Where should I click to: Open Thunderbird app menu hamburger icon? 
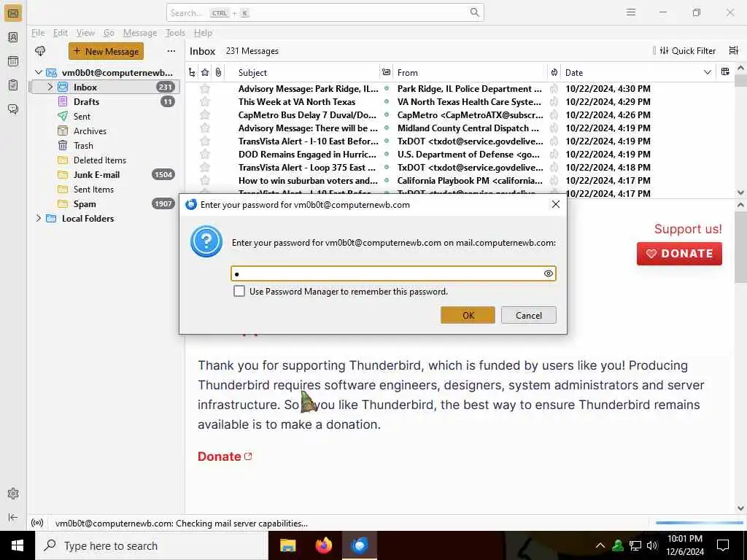(x=631, y=12)
